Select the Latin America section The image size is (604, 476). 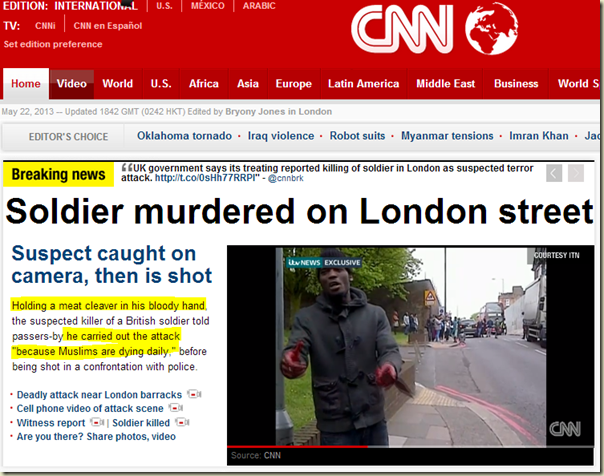coord(363,84)
